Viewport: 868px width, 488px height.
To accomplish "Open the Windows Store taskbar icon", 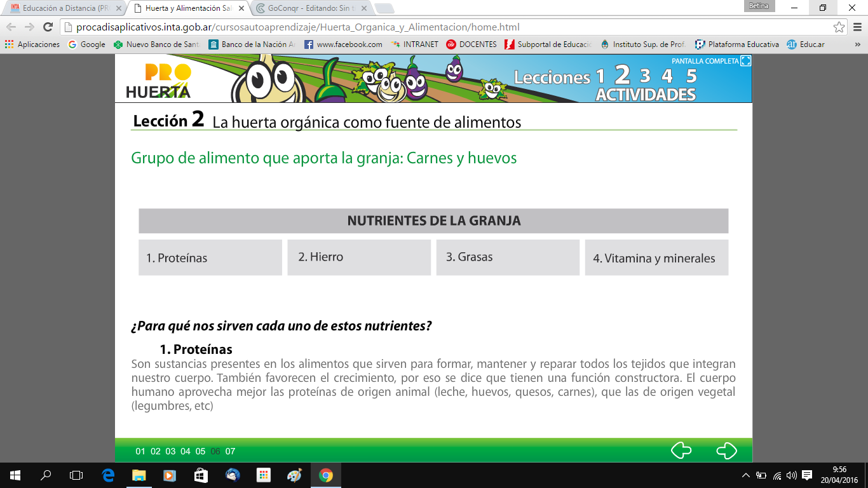I will click(x=200, y=475).
